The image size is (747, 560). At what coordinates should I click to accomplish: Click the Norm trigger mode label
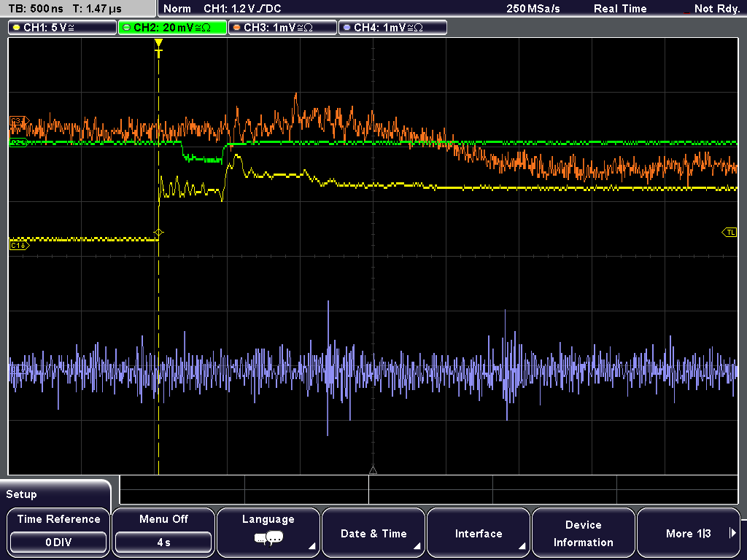pyautogui.click(x=177, y=9)
